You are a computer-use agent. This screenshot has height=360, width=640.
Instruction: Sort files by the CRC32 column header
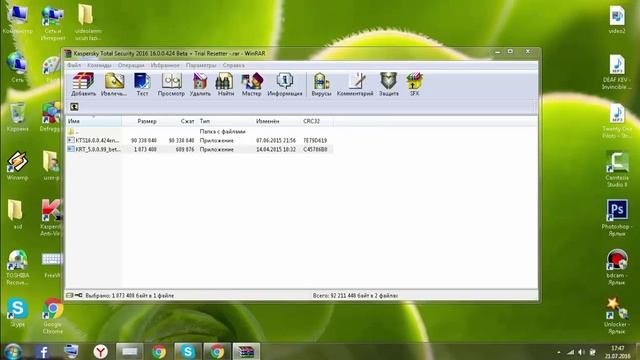coord(317,121)
